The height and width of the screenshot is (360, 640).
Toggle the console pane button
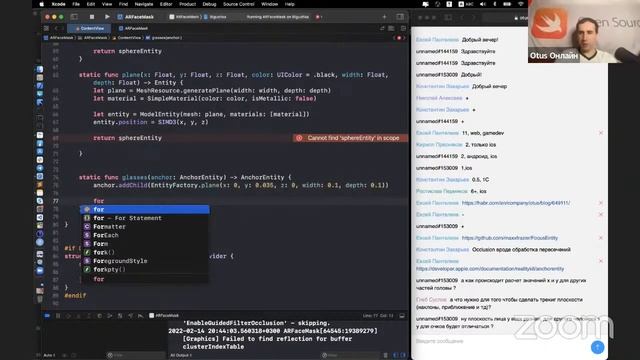[403, 355]
